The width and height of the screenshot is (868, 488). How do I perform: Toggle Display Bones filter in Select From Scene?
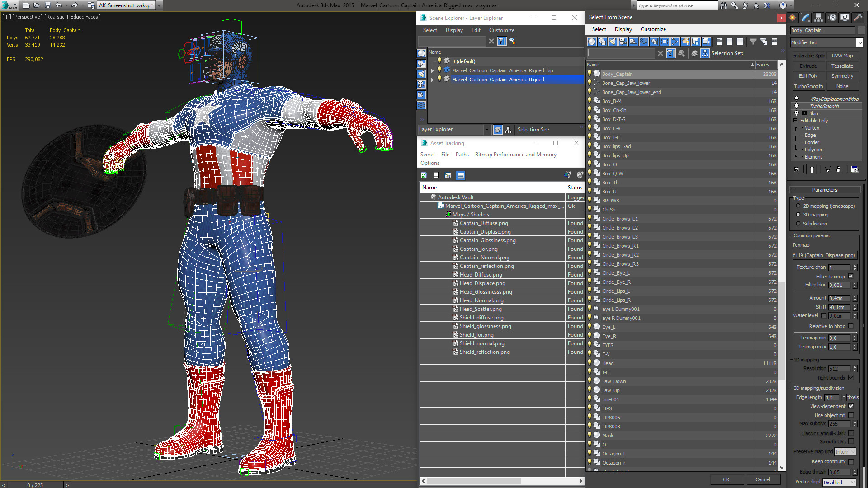675,42
